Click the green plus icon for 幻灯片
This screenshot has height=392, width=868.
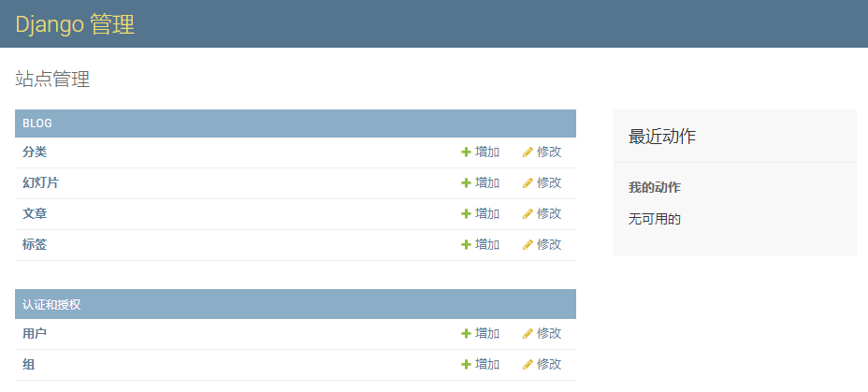(x=466, y=183)
